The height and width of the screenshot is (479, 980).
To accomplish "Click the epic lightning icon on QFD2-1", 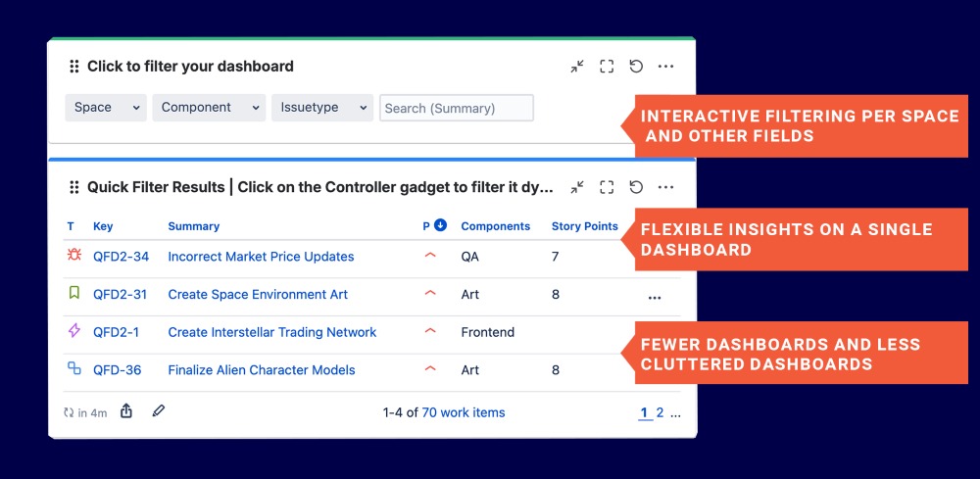I will (74, 330).
